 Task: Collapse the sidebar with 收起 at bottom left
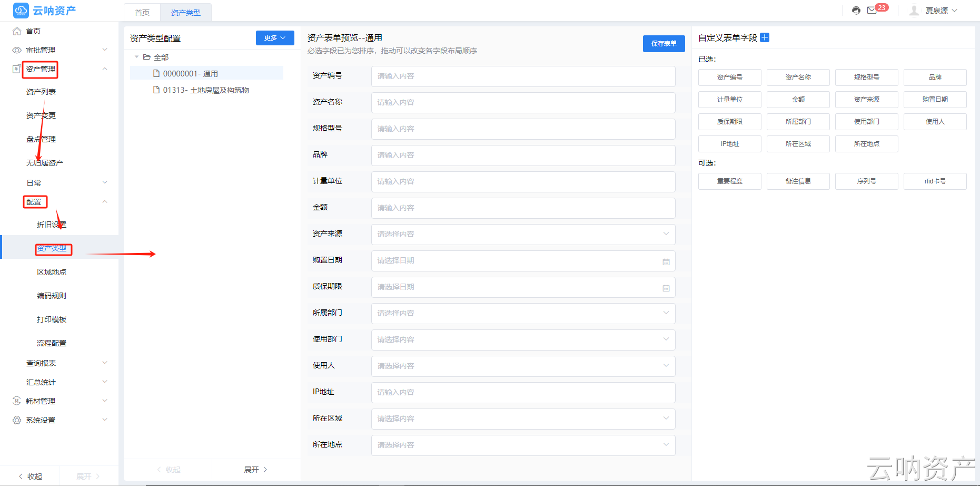tap(30, 477)
